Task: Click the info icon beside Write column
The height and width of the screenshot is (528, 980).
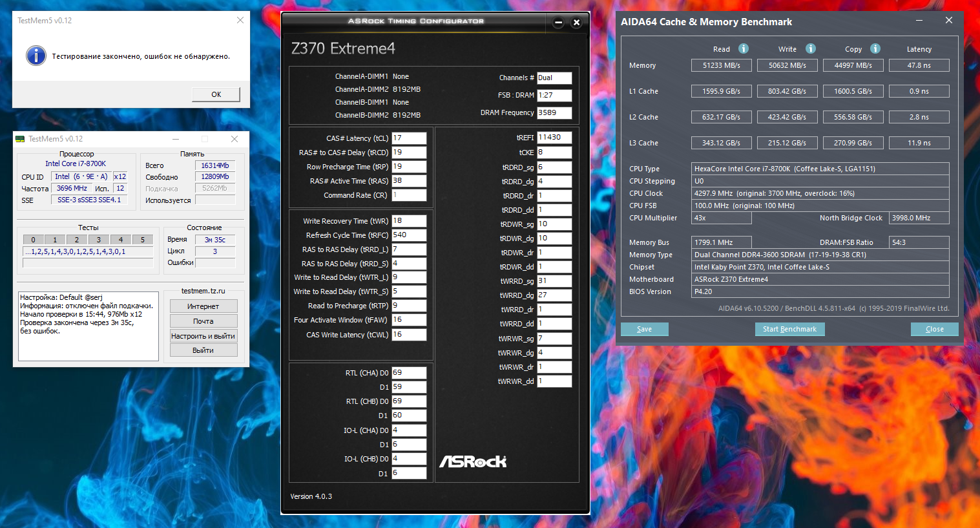Action: point(811,48)
